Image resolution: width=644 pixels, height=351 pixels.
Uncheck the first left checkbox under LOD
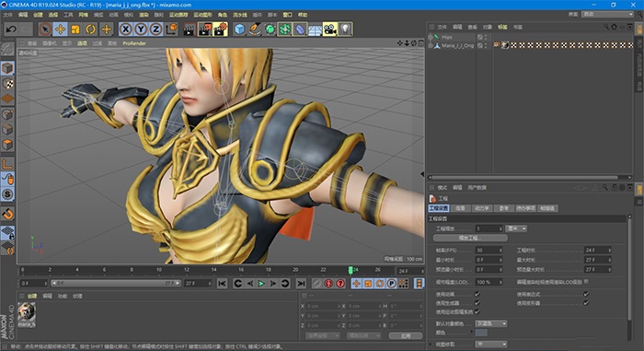pyautogui.click(x=477, y=294)
